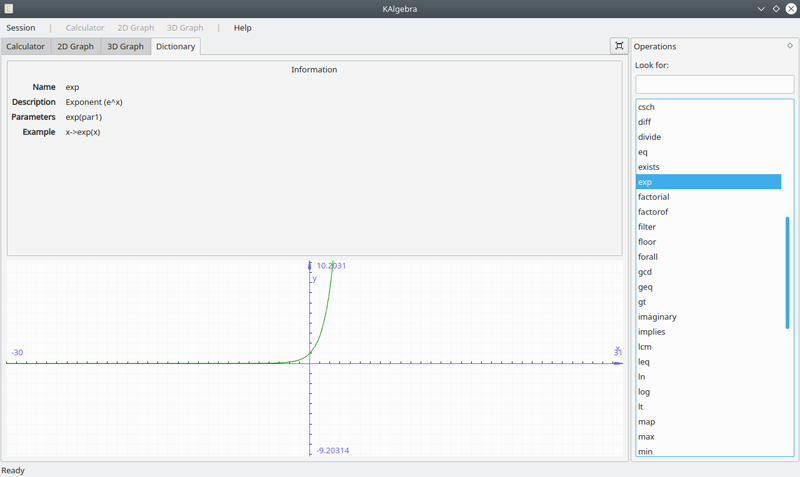Screen dimensions: 800x477
Task: Select 'imaginary' from the operations list
Action: click(x=657, y=317)
